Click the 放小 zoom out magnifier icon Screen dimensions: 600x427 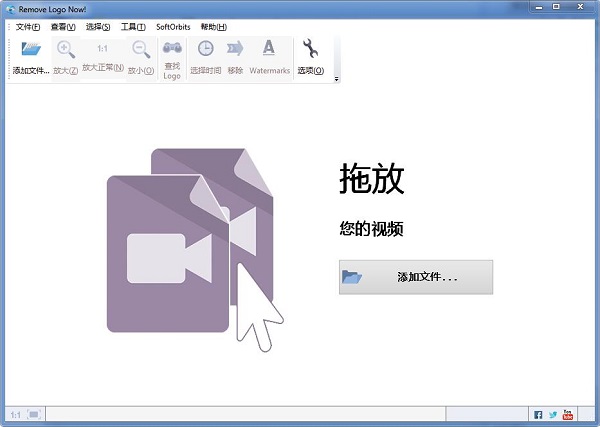click(x=141, y=49)
